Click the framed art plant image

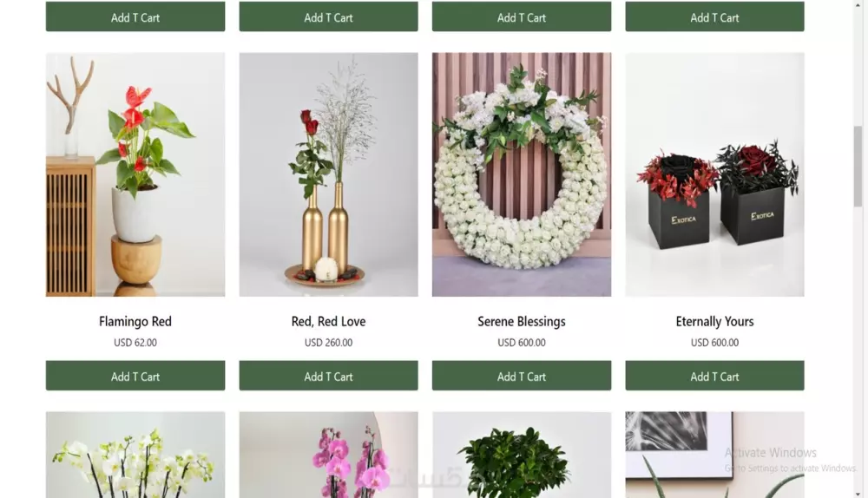714,455
